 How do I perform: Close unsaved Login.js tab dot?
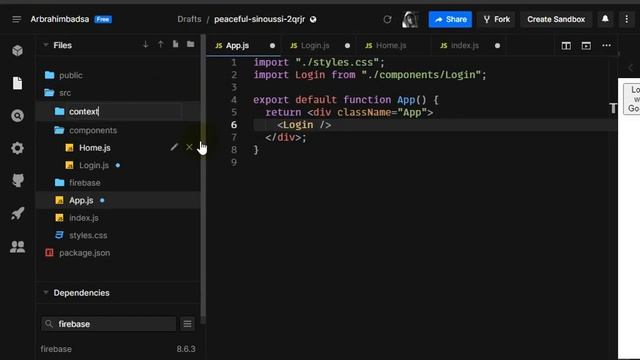(x=347, y=46)
